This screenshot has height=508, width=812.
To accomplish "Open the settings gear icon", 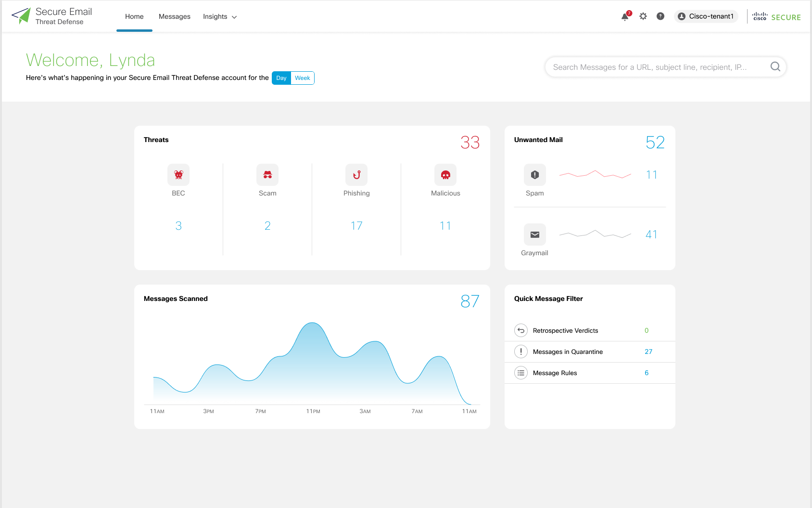I will point(643,16).
